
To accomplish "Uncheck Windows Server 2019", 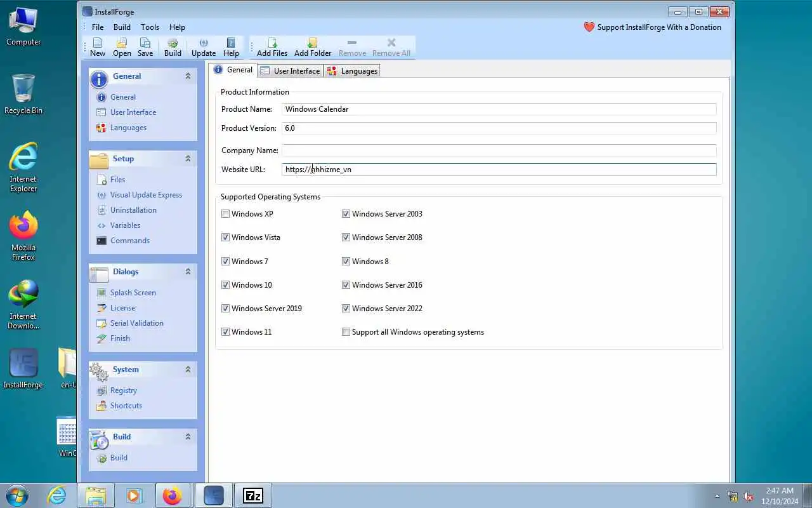I will click(225, 309).
